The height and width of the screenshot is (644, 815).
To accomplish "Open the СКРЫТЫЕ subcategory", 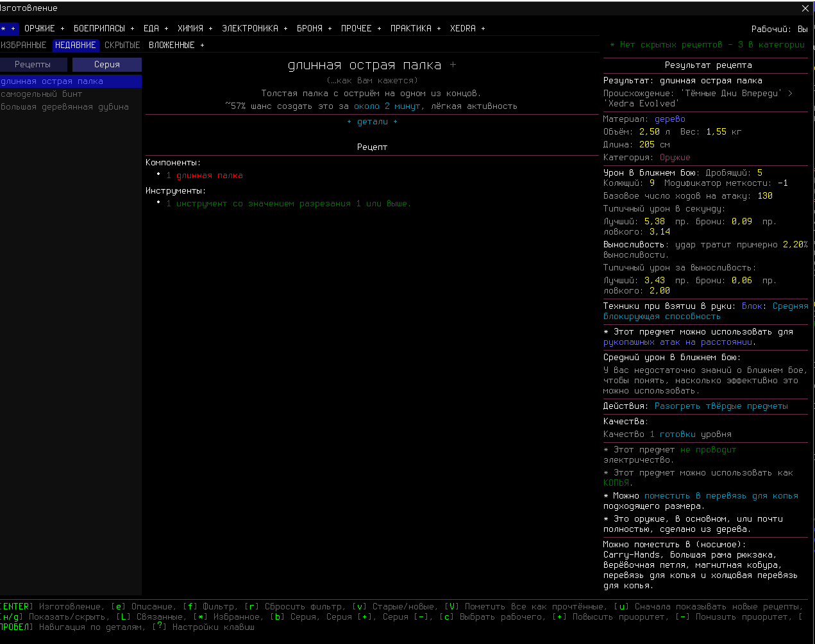I will pos(122,45).
